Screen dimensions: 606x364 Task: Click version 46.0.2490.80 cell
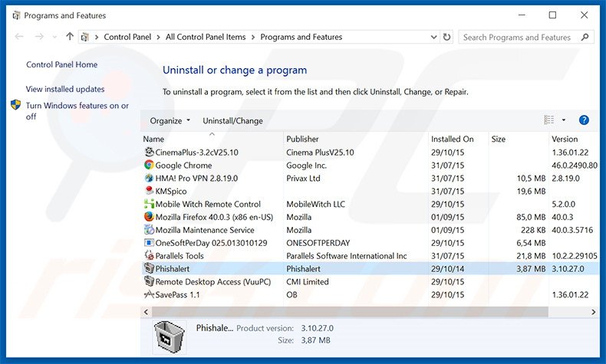click(x=575, y=166)
